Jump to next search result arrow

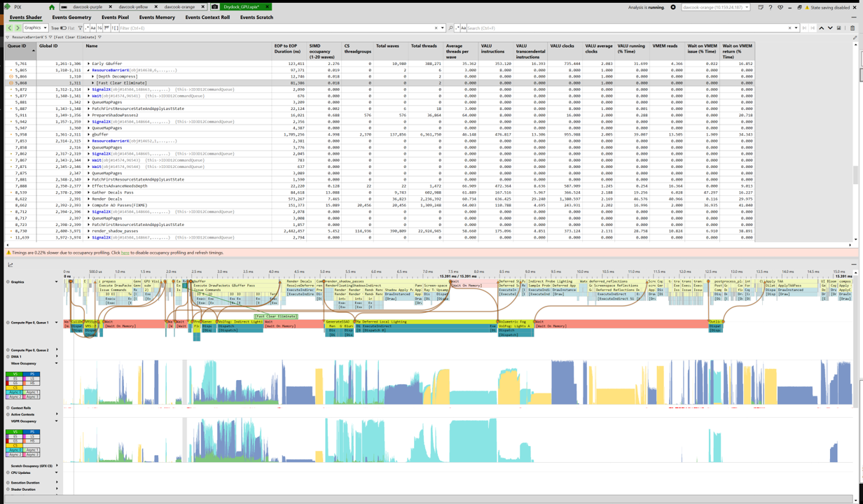tap(830, 28)
